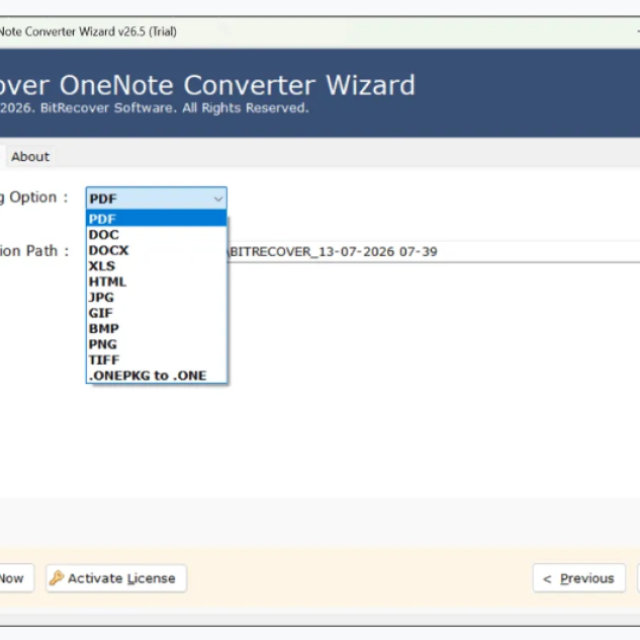Select PDF from the format list
Image resolution: width=640 pixels, height=640 pixels.
[x=157, y=219]
